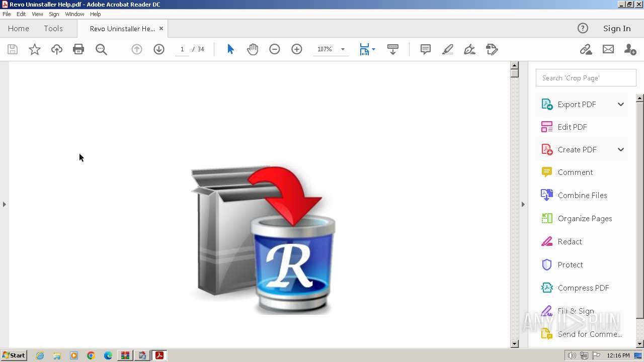Open the Create PDF tool
The width and height of the screenshot is (644, 362).
click(x=577, y=150)
